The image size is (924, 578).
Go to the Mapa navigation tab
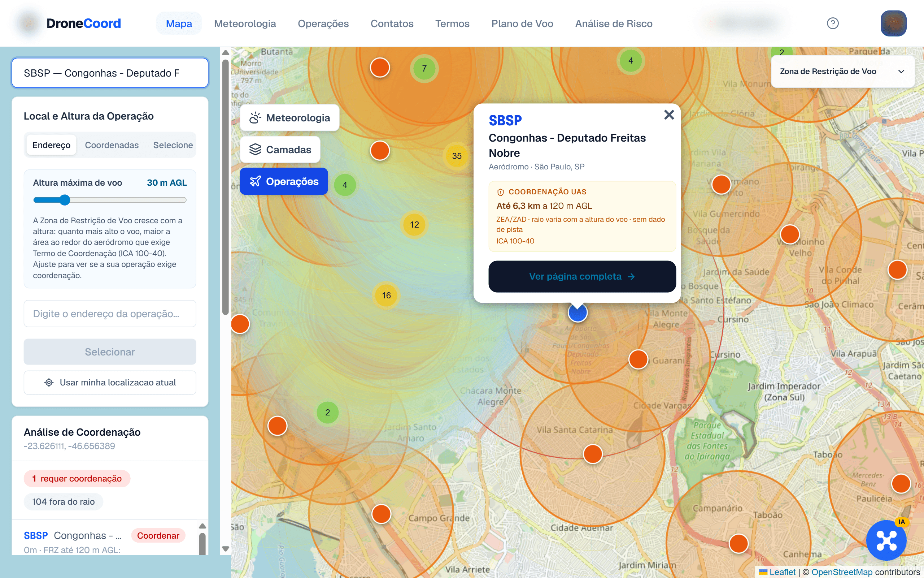pyautogui.click(x=179, y=23)
